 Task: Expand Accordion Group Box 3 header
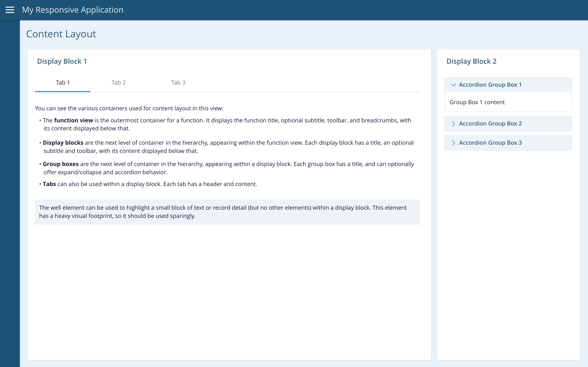coord(508,143)
